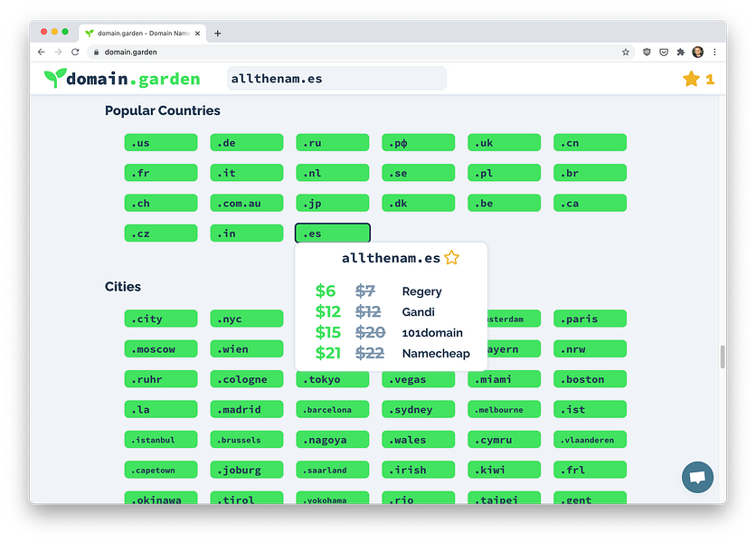
Task: Open the Chrome three-dot menu
Action: pyautogui.click(x=714, y=52)
